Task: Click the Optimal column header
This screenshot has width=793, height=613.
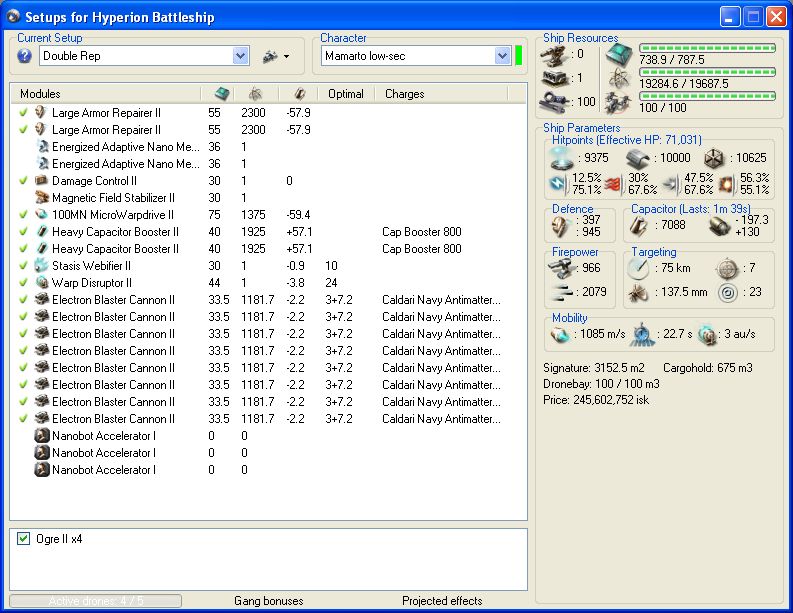Action: coord(346,94)
